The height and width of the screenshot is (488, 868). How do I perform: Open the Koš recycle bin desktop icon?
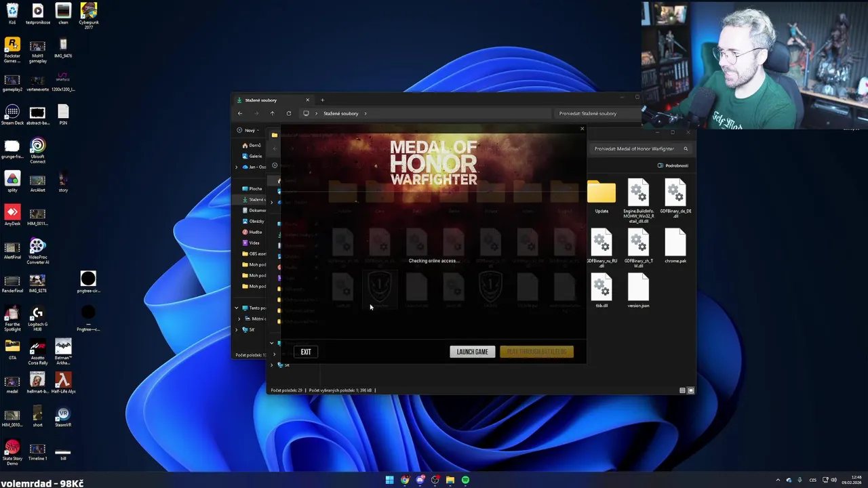click(12, 14)
